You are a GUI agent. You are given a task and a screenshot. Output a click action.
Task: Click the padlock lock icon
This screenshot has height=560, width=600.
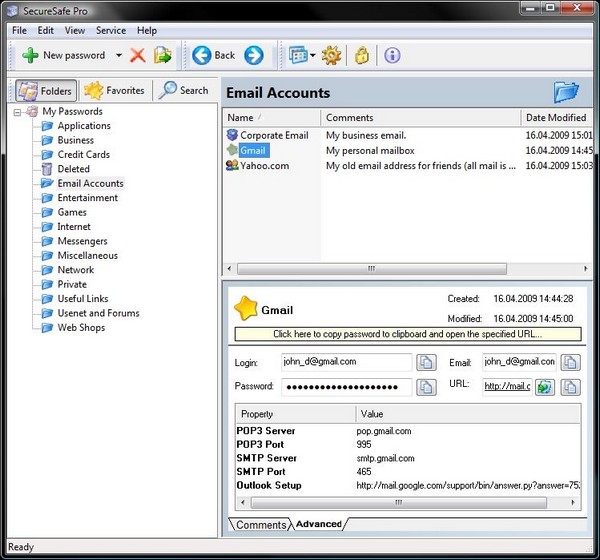pos(362,55)
